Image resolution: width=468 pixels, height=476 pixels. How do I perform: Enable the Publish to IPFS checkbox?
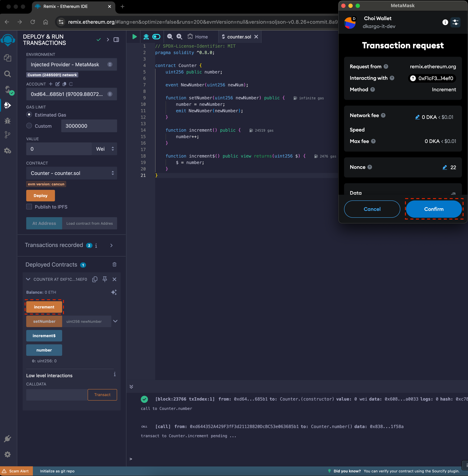click(x=29, y=207)
